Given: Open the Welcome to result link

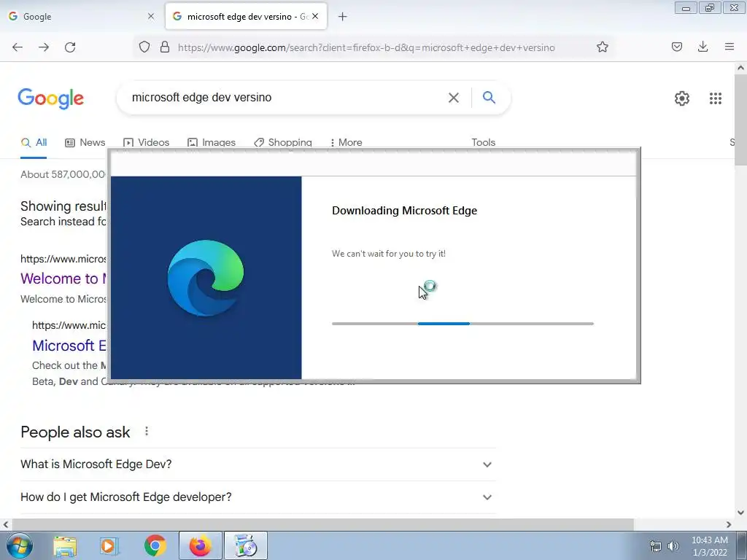Looking at the screenshot, I should click(x=63, y=279).
